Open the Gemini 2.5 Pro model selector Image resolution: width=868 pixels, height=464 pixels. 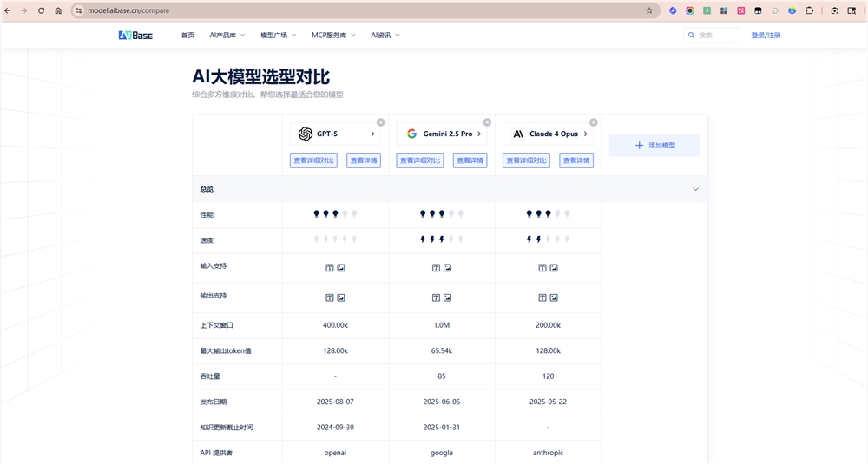click(442, 134)
